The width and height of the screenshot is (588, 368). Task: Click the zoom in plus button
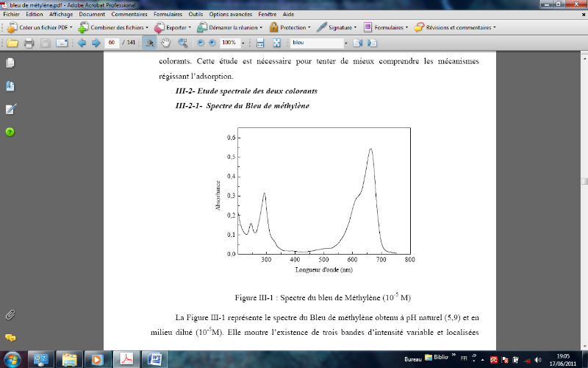212,43
